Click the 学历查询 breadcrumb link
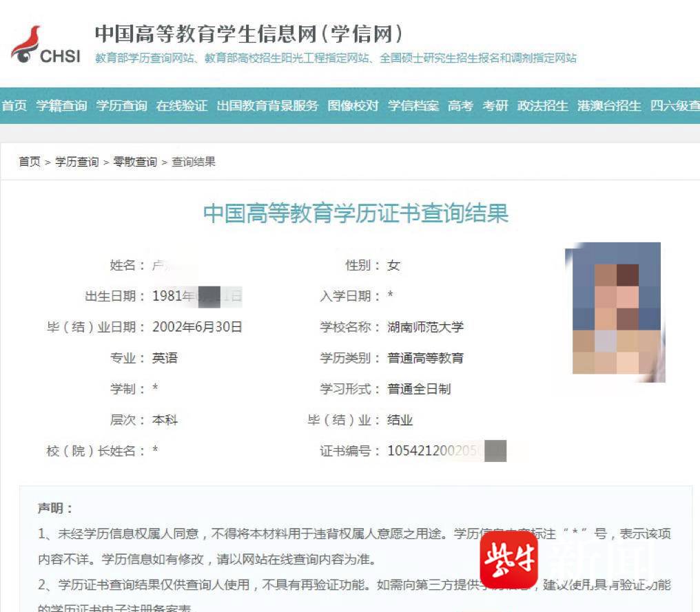Viewport: 700px width, 612px height. 76,162
